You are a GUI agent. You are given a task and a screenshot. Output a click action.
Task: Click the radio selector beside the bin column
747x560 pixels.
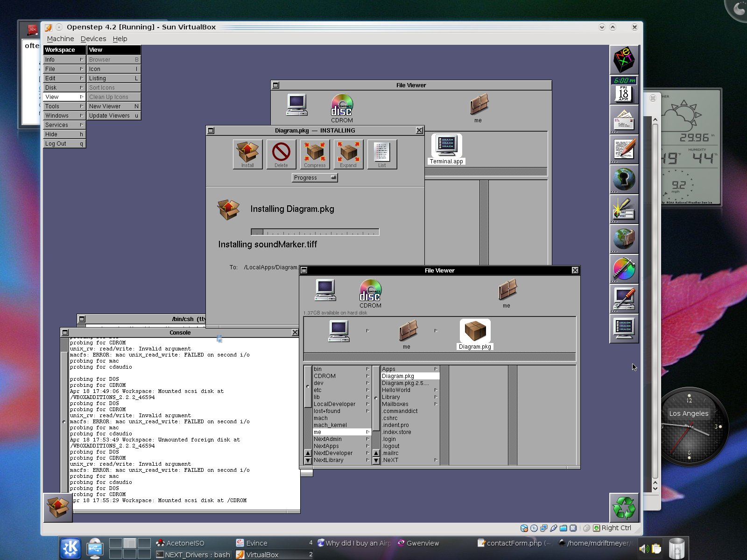307,386
